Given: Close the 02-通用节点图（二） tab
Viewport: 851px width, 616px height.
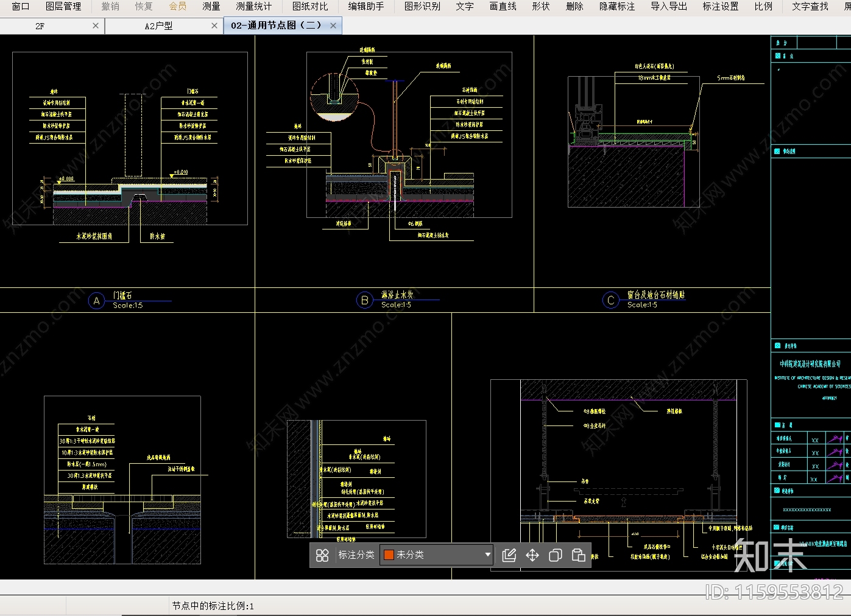Looking at the screenshot, I should (x=333, y=26).
